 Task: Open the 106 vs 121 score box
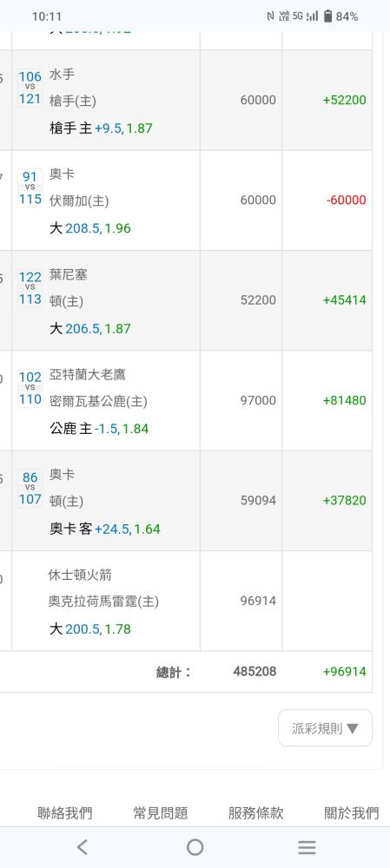point(30,88)
